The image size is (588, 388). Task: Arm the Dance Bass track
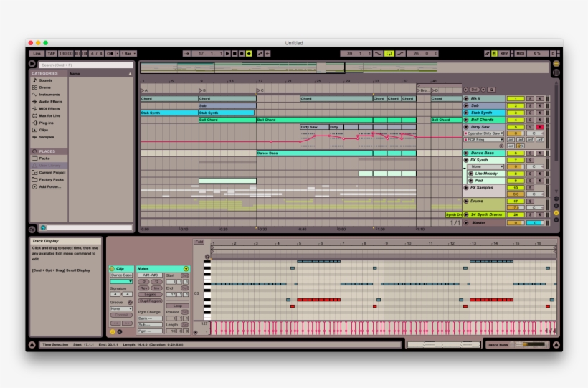[540, 153]
